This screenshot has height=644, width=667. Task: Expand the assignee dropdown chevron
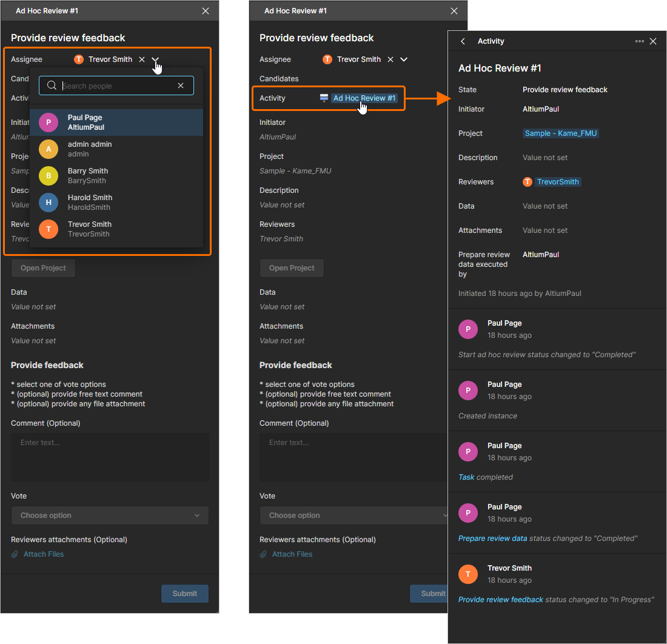155,59
